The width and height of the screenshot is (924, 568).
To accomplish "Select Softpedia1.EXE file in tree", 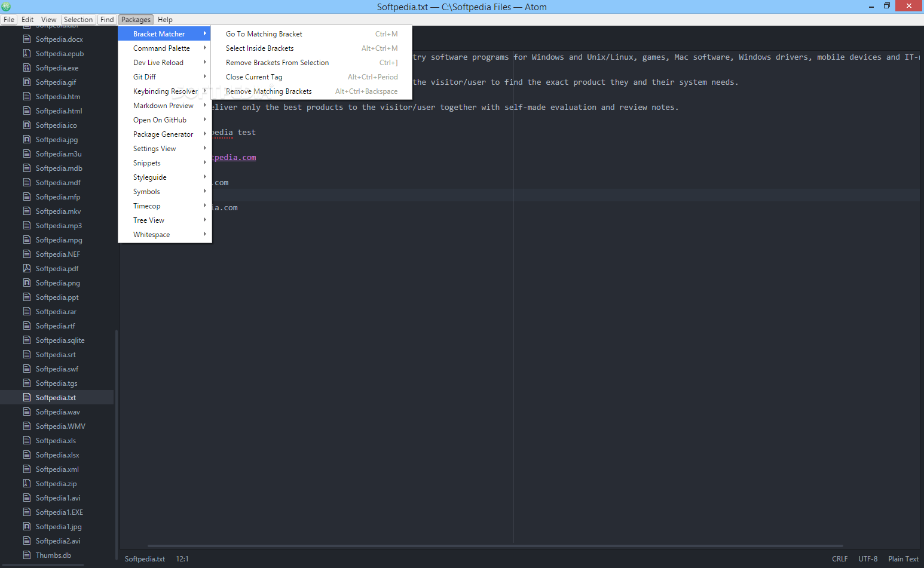I will (59, 512).
